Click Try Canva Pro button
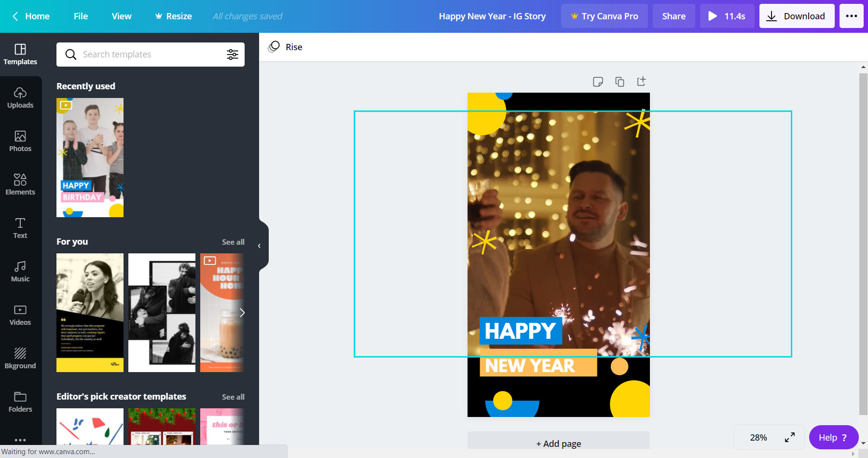This screenshot has width=868, height=458. point(605,16)
